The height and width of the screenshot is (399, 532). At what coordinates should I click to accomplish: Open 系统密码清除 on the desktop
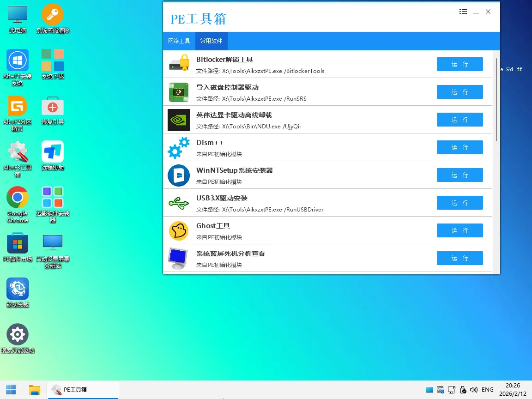[x=52, y=14]
